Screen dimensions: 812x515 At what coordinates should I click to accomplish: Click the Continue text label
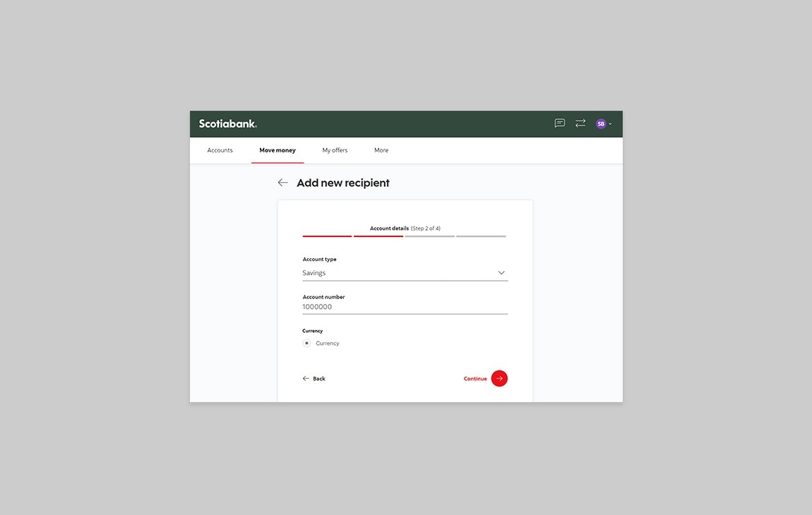[475, 379]
